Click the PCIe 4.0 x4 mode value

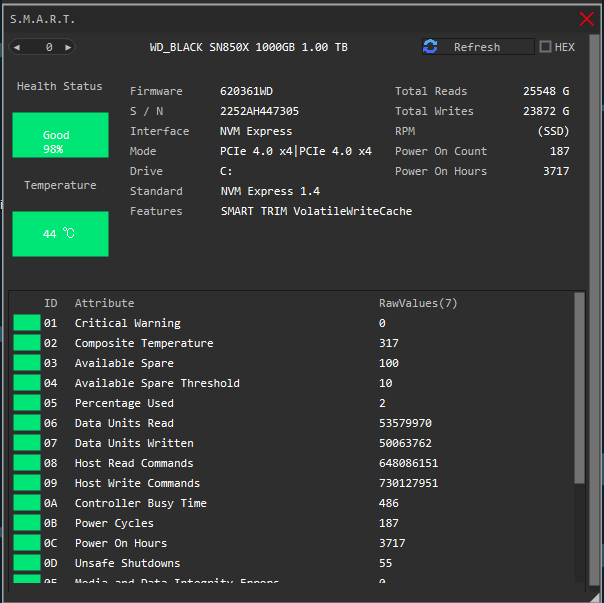click(x=295, y=151)
